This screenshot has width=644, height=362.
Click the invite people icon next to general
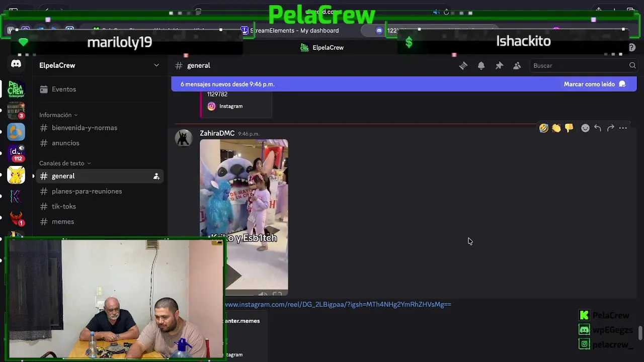pos(156,176)
